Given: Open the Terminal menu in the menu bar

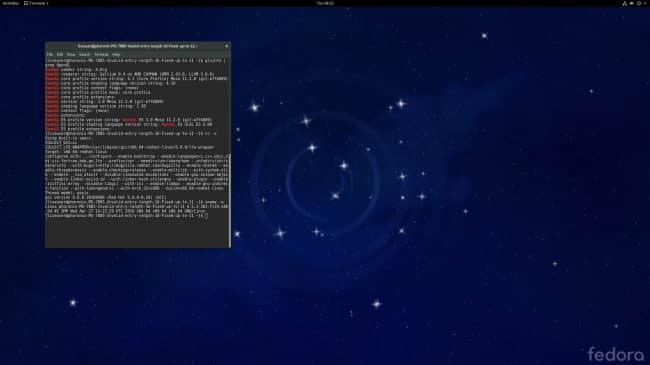Looking at the screenshot, I should (x=101, y=54).
